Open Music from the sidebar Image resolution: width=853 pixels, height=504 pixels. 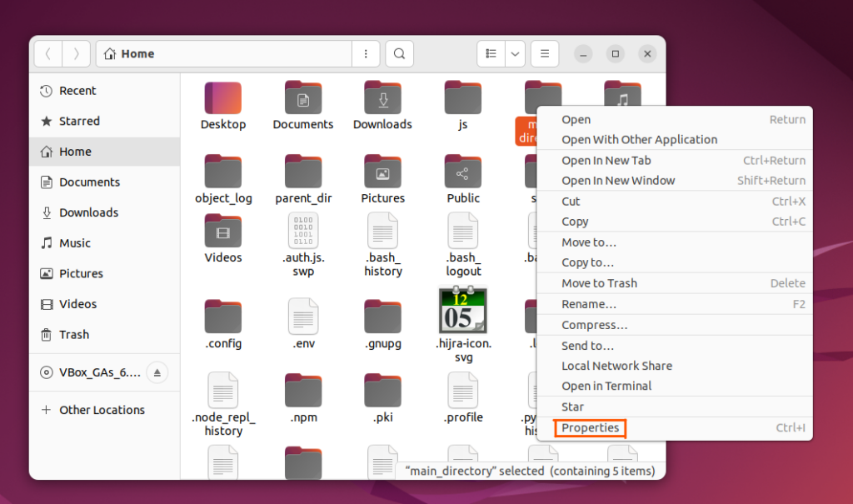(73, 242)
